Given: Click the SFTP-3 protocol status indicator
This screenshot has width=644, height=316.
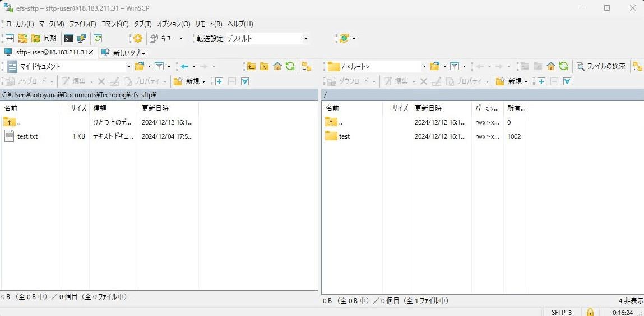Looking at the screenshot, I should pos(561,312).
